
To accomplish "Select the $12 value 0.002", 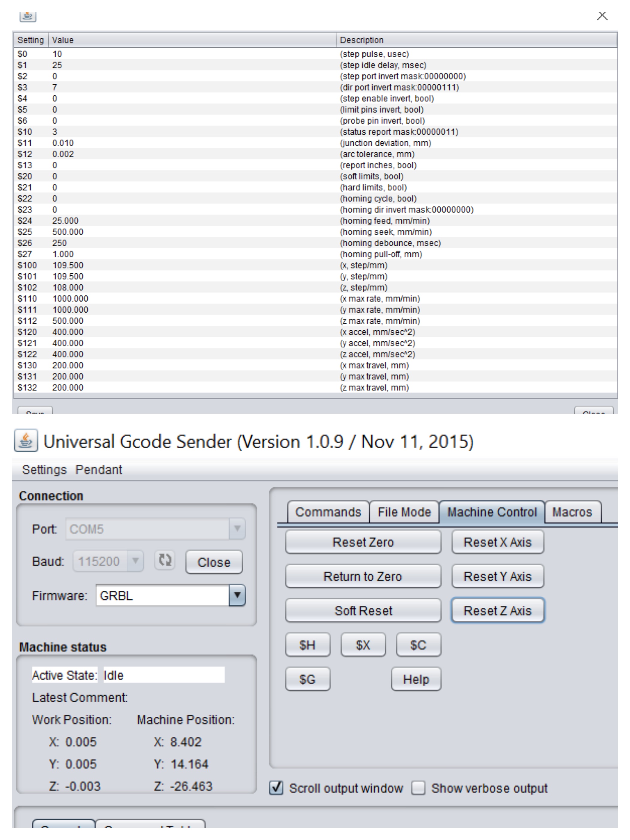I will 63,154.
